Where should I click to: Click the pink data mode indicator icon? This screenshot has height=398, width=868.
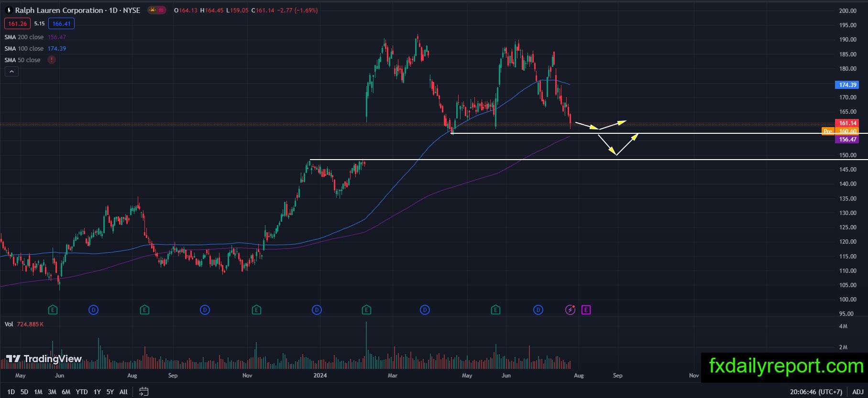[x=162, y=10]
